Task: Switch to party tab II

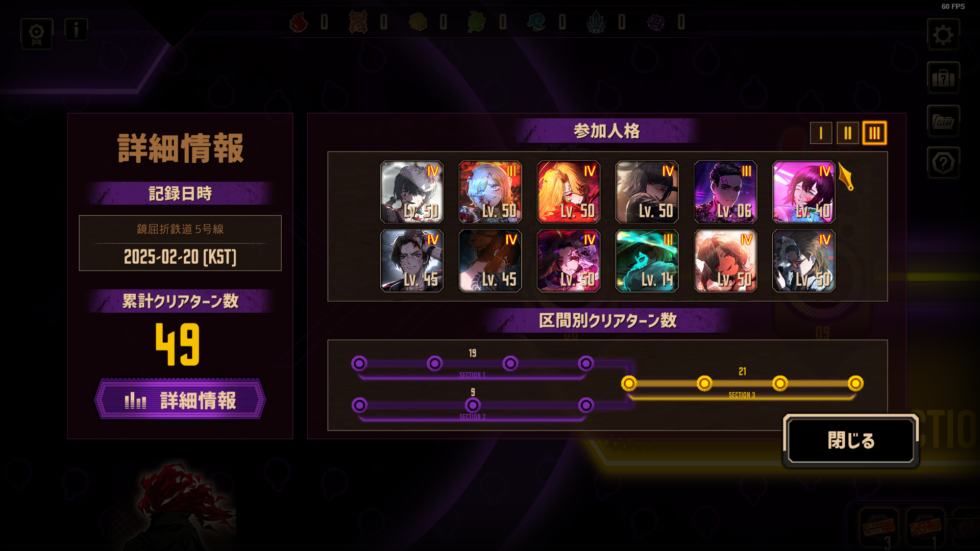Action: (848, 133)
